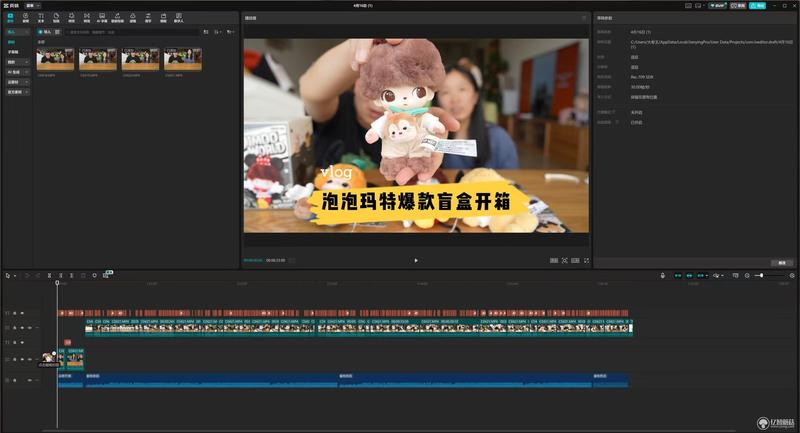This screenshot has height=433, width=800.
Task: Click the playhead marker on timeline ruler
Action: tap(57, 283)
